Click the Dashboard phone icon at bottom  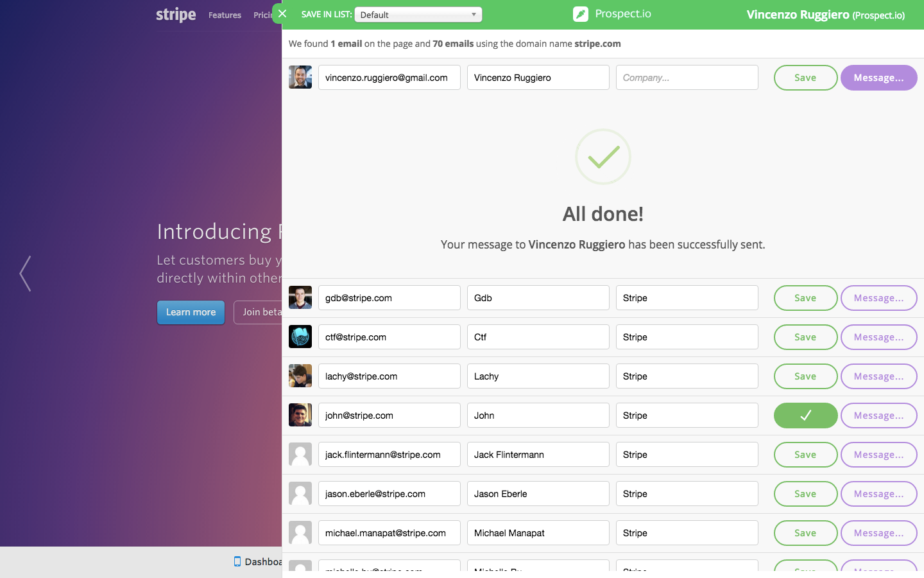point(237,561)
